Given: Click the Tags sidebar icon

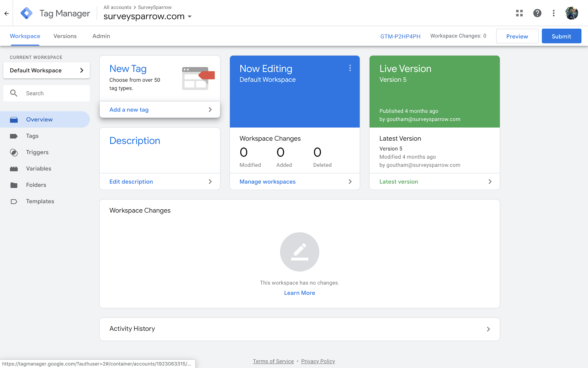Looking at the screenshot, I should (14, 136).
